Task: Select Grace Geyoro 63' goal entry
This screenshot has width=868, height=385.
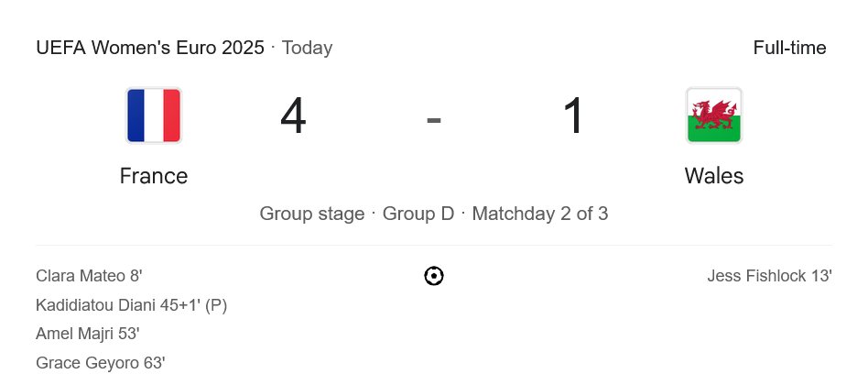Action: click(x=101, y=363)
